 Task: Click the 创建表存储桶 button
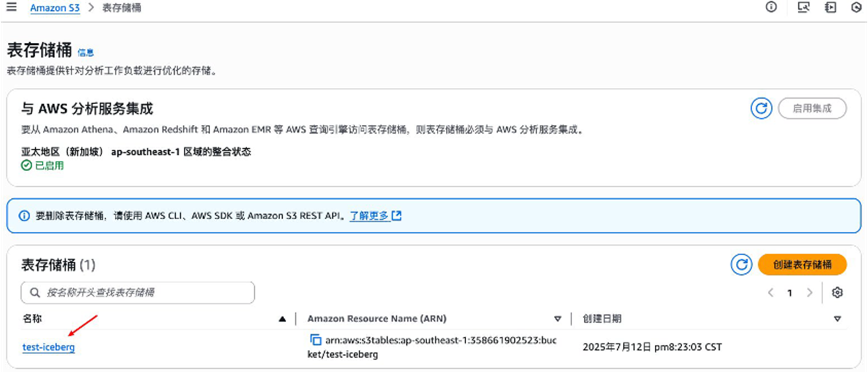pyautogui.click(x=802, y=264)
